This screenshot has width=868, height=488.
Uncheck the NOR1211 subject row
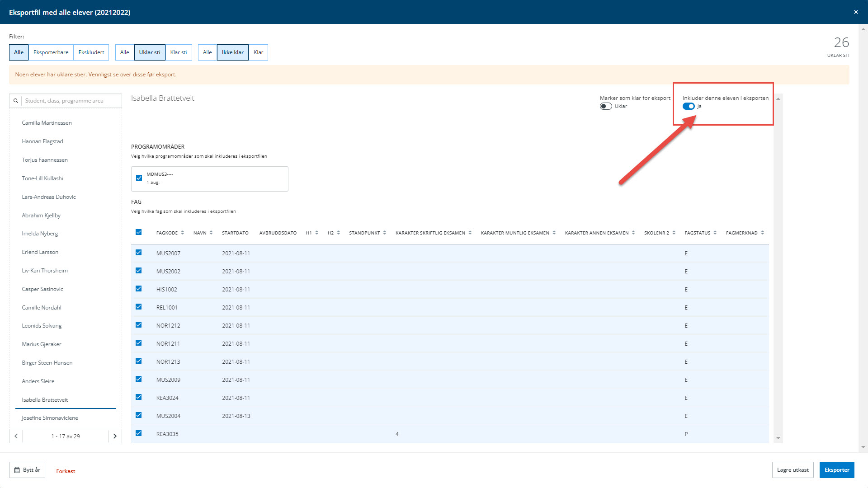click(139, 343)
